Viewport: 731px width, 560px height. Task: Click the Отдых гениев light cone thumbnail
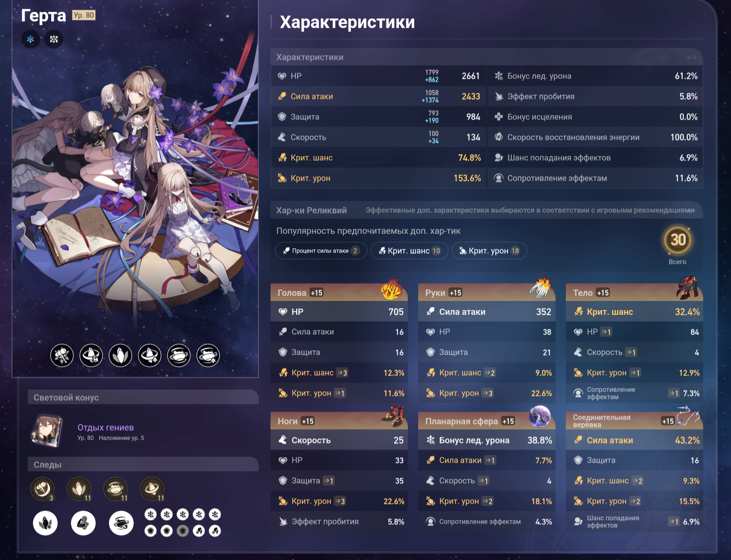[x=48, y=431]
